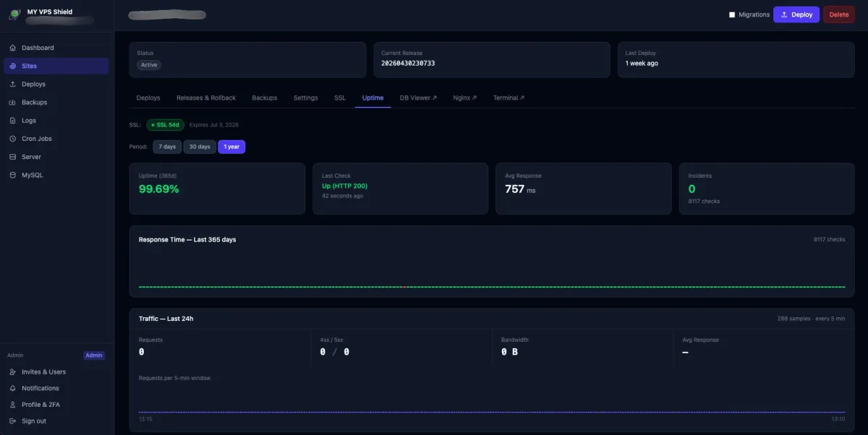
Task: Open Invites & Users page
Action: [x=56, y=372]
